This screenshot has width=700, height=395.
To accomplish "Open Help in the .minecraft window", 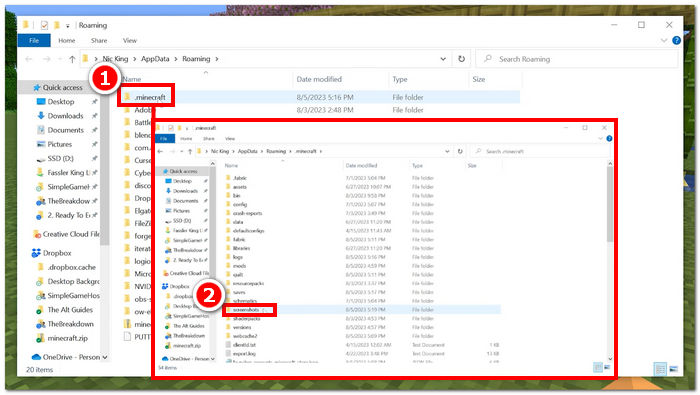I will click(x=609, y=138).
